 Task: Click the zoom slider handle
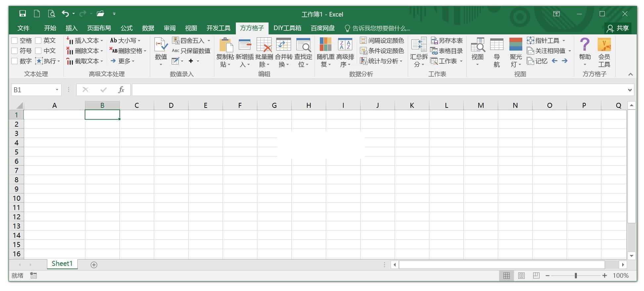pos(576,275)
